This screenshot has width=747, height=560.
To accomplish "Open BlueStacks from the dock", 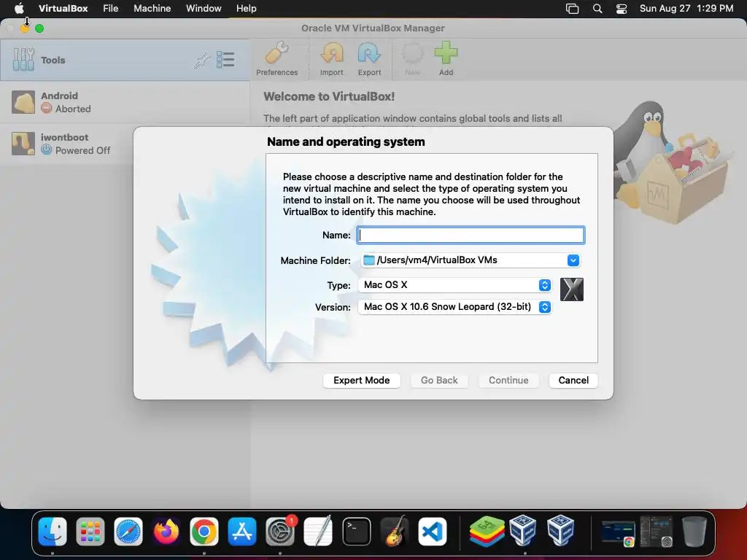I will pos(486,532).
